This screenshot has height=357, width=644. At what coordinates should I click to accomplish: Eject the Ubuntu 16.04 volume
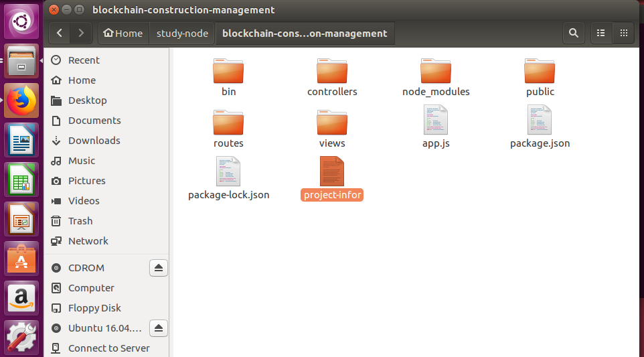159,328
